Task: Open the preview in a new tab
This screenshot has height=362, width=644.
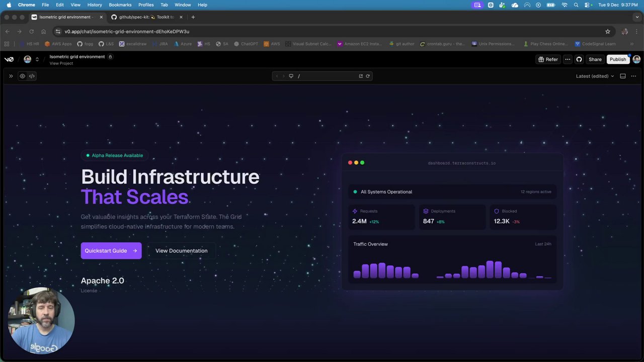Action: pos(361,76)
